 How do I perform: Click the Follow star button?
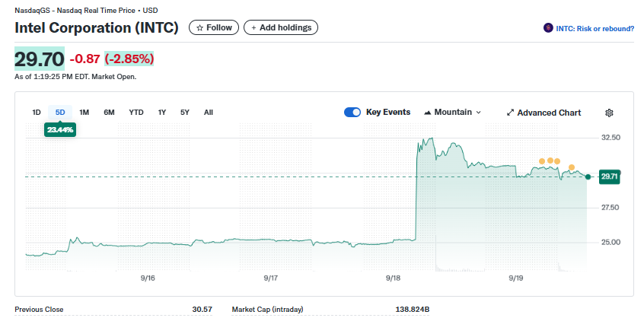point(214,27)
